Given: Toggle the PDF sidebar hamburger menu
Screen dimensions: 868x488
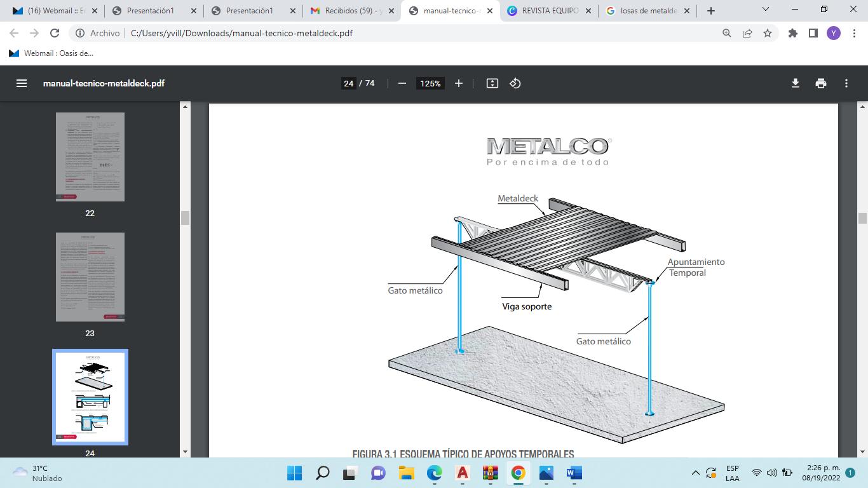Looking at the screenshot, I should coord(22,83).
